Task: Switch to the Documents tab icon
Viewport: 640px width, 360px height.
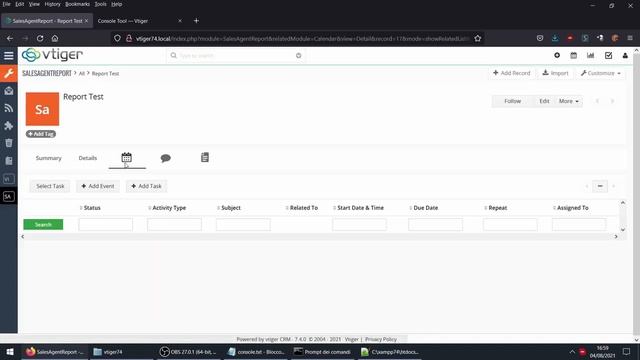Action: 205,158
